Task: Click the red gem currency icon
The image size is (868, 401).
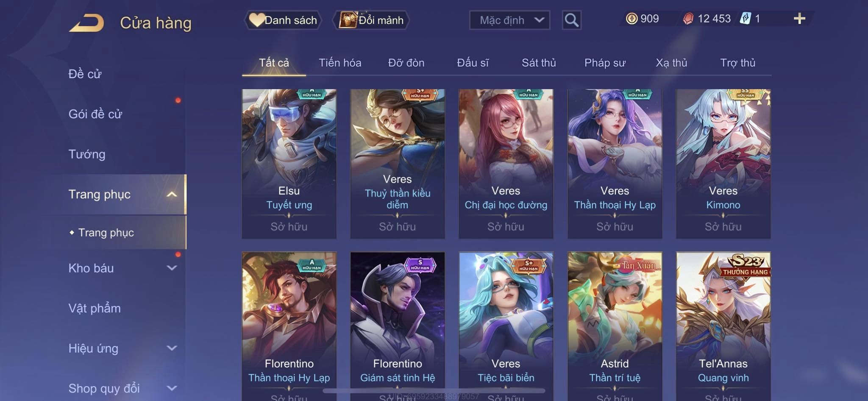Action: (x=688, y=19)
